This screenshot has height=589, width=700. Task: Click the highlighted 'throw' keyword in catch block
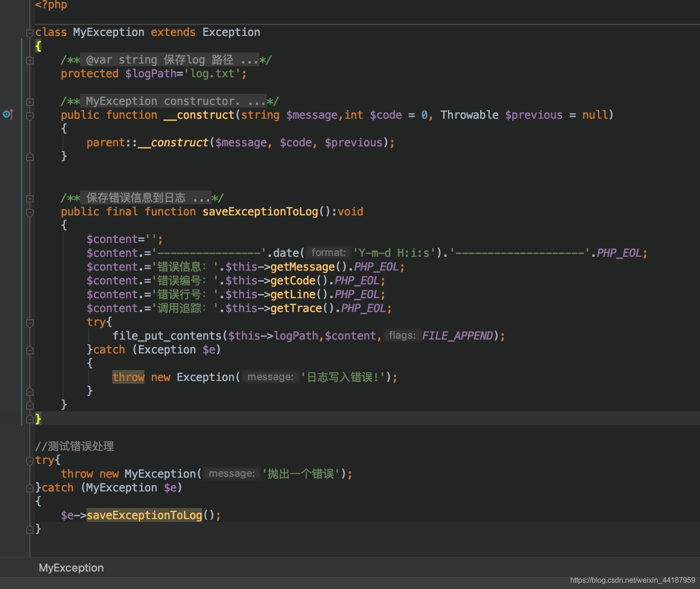coord(128,377)
